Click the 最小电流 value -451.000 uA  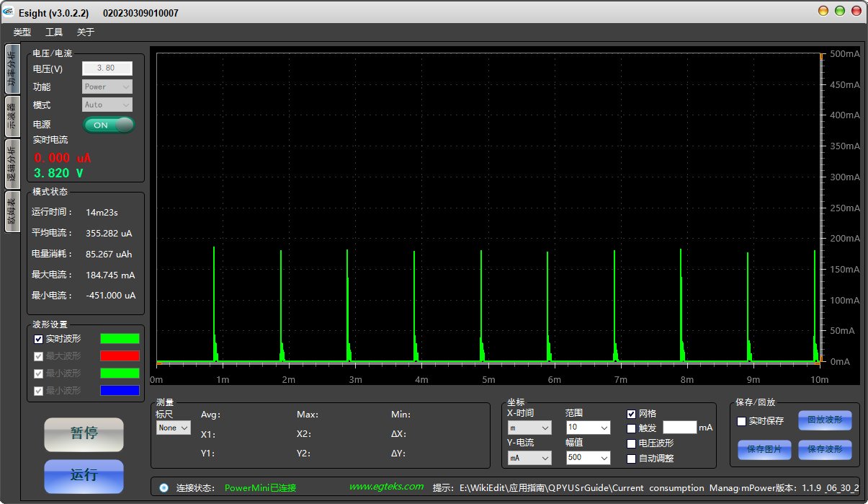click(110, 296)
